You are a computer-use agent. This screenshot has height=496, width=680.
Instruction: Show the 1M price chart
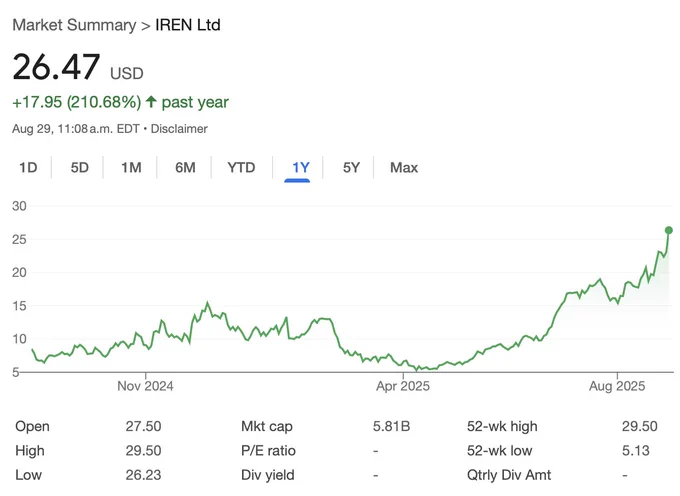coord(131,167)
